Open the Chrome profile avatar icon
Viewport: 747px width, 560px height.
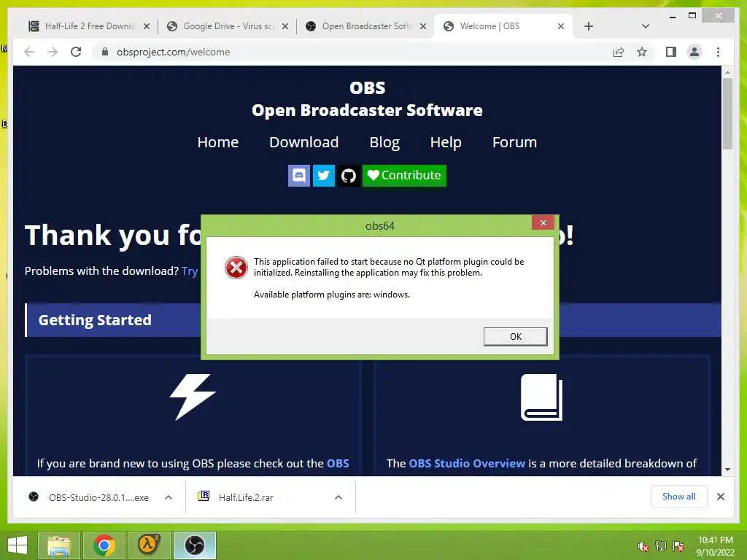[x=694, y=52]
